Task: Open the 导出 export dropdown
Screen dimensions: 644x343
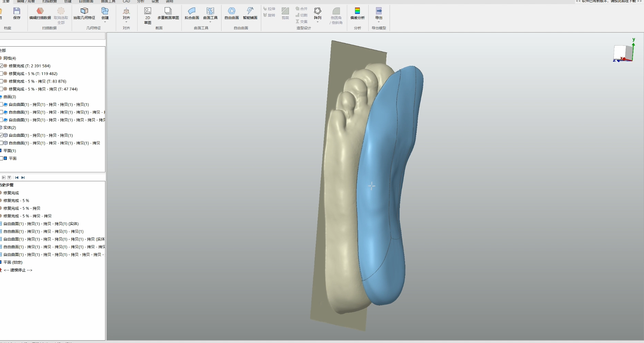Action: pos(379,22)
